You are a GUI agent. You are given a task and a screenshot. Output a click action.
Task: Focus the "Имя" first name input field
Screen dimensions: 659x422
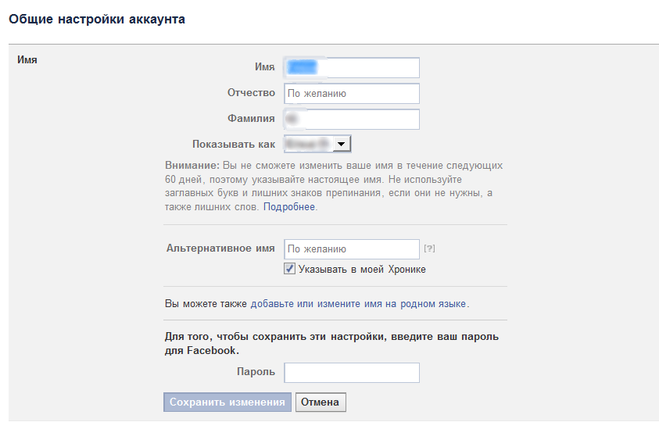tap(351, 67)
